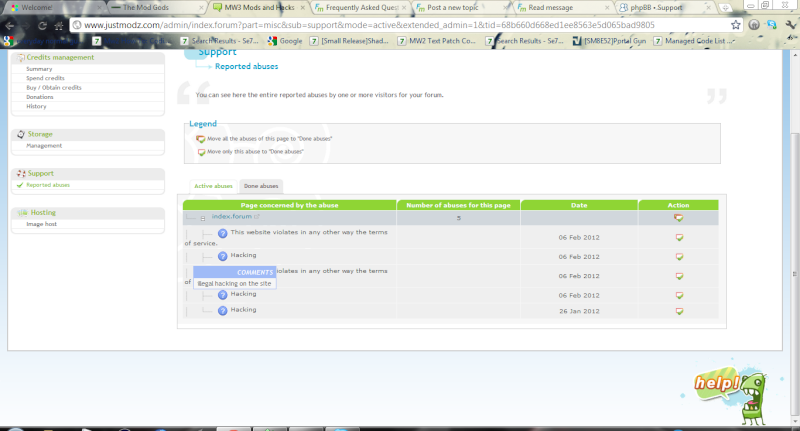Open Buy / Obtain credits in sidebar
Image resolution: width=800 pixels, height=431 pixels.
(x=54, y=88)
